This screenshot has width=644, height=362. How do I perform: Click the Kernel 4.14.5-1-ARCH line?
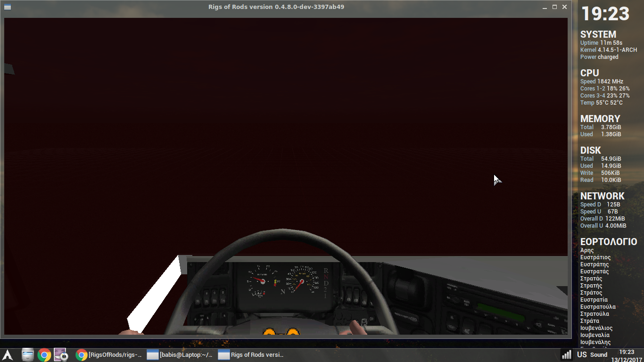(x=609, y=50)
